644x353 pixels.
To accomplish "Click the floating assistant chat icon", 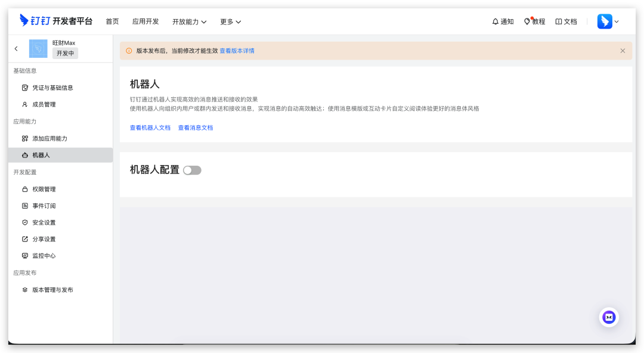I will tap(609, 317).
